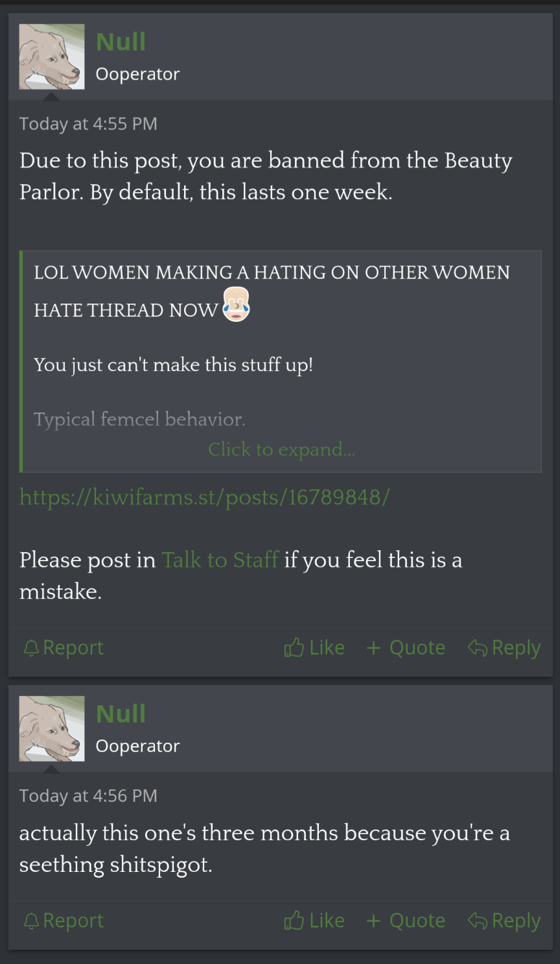Viewport: 560px width, 964px height.
Task: Click Null's dog avatar in second post
Action: [52, 729]
